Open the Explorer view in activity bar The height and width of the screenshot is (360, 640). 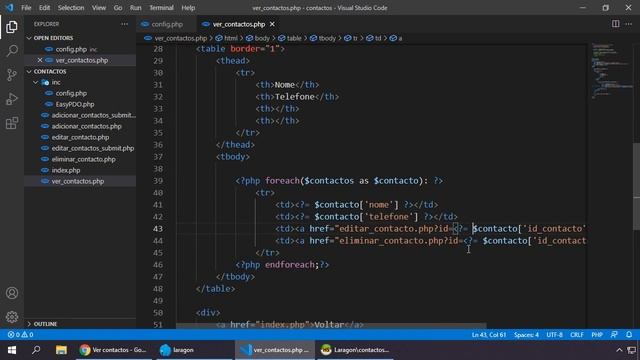12,27
